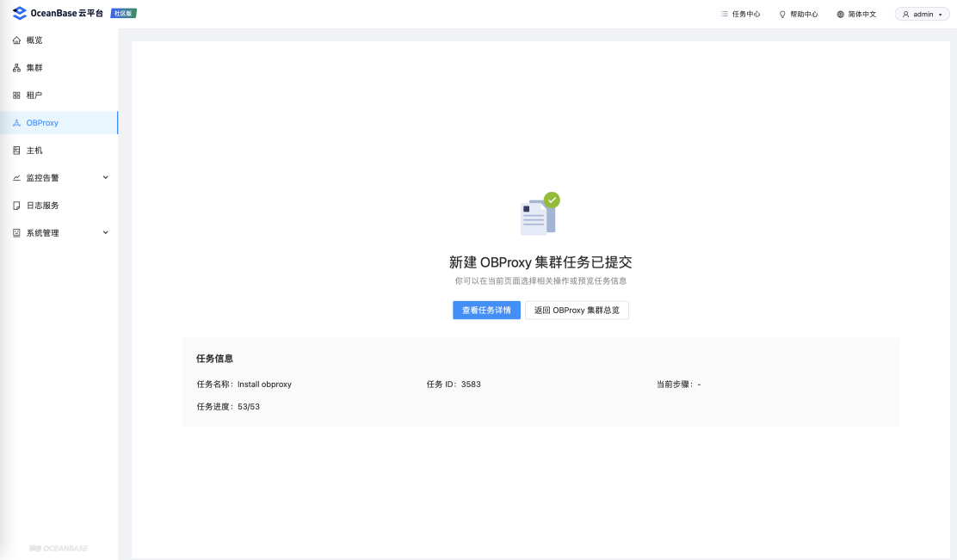
Task: Click the task name Install obproxy
Action: point(264,385)
